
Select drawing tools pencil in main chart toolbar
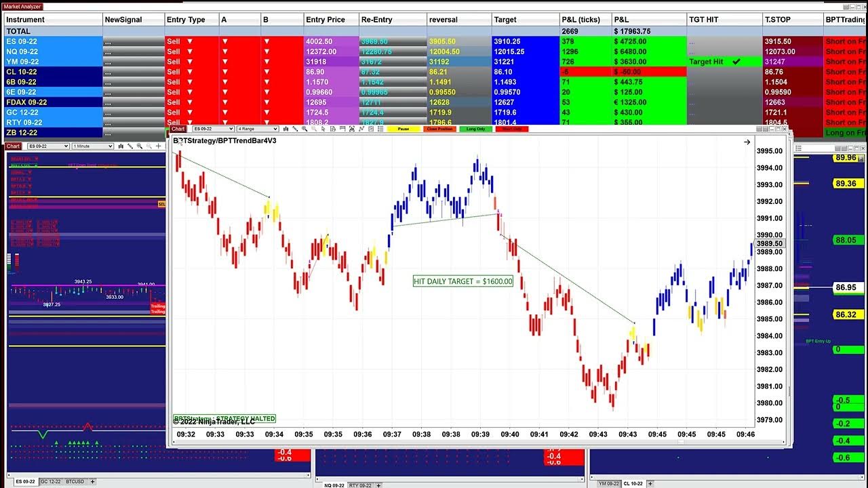[x=295, y=129]
